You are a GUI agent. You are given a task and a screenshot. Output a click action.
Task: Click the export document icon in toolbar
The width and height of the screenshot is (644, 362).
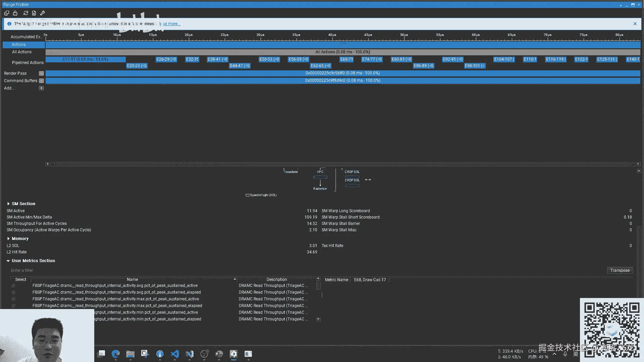(x=34, y=13)
